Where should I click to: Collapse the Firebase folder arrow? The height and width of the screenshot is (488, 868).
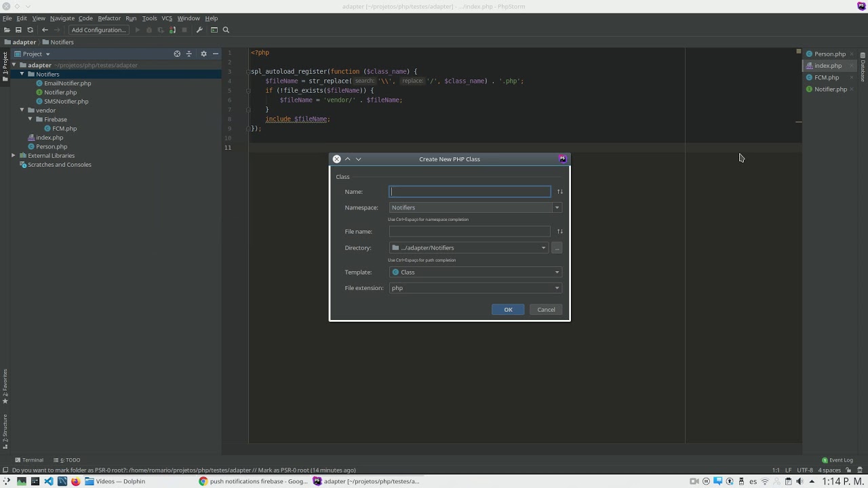pyautogui.click(x=30, y=119)
